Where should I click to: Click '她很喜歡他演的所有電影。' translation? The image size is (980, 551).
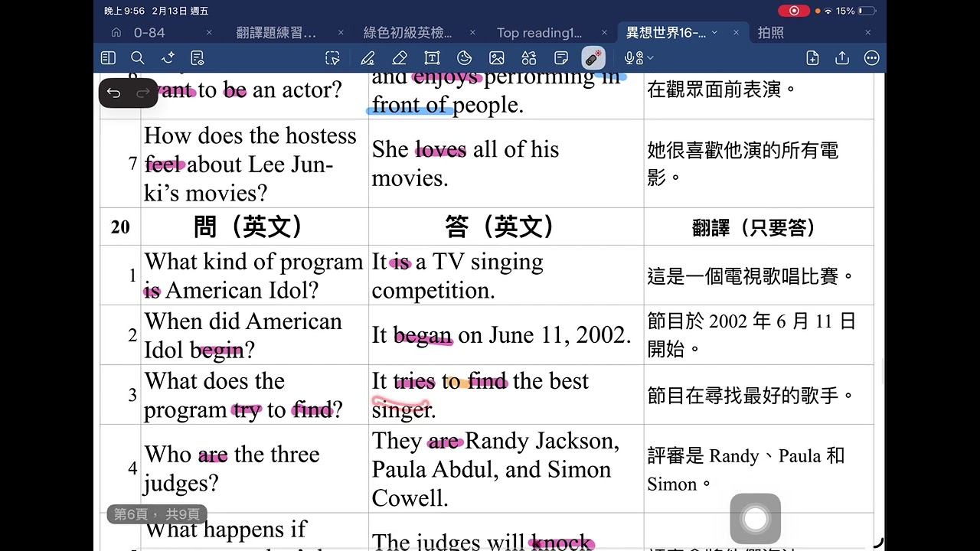[743, 164]
